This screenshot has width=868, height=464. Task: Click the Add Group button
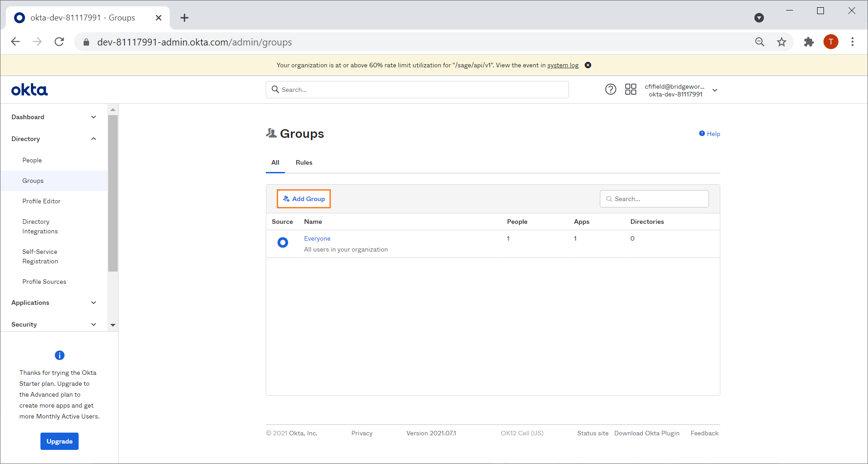(304, 199)
